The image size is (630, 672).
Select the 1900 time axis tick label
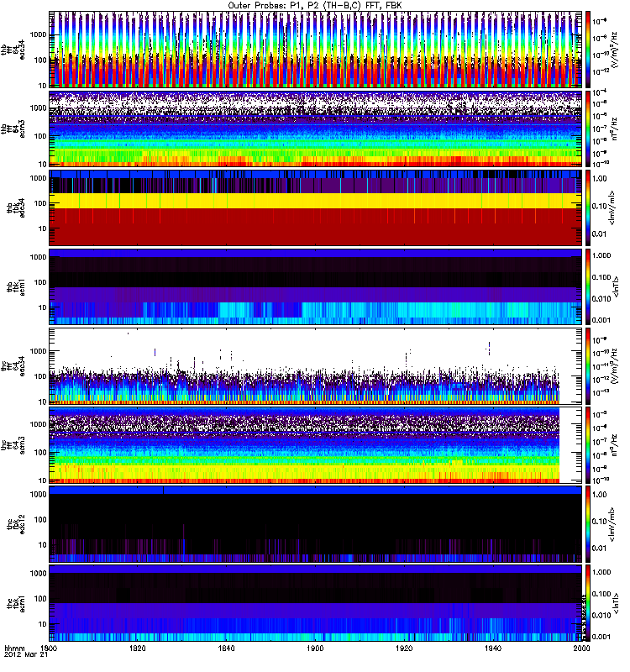coord(315,648)
